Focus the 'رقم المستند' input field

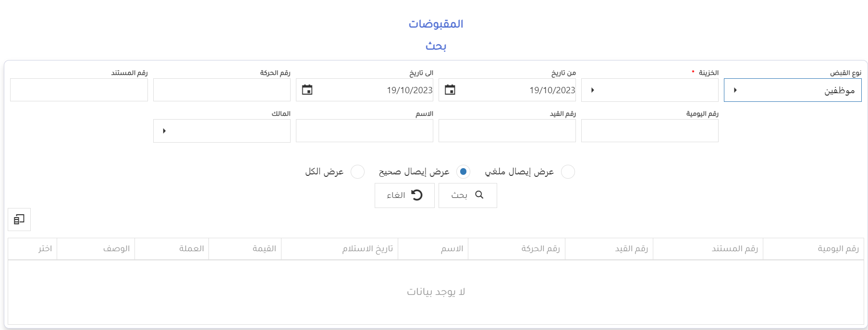79,90
